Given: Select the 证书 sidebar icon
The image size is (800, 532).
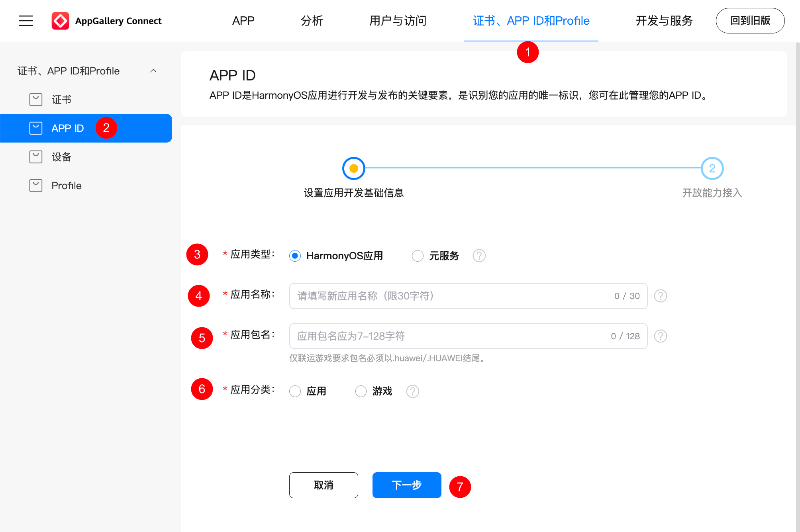Looking at the screenshot, I should tap(36, 99).
